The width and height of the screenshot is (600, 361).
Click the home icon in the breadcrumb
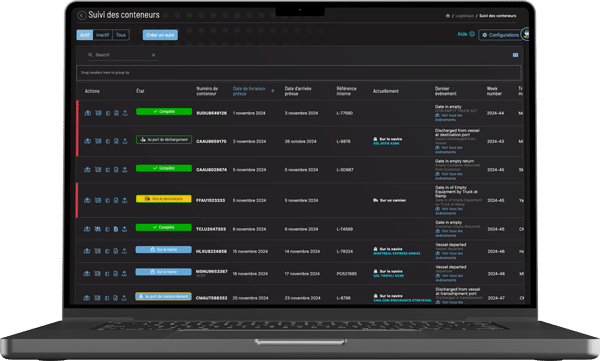[448, 16]
